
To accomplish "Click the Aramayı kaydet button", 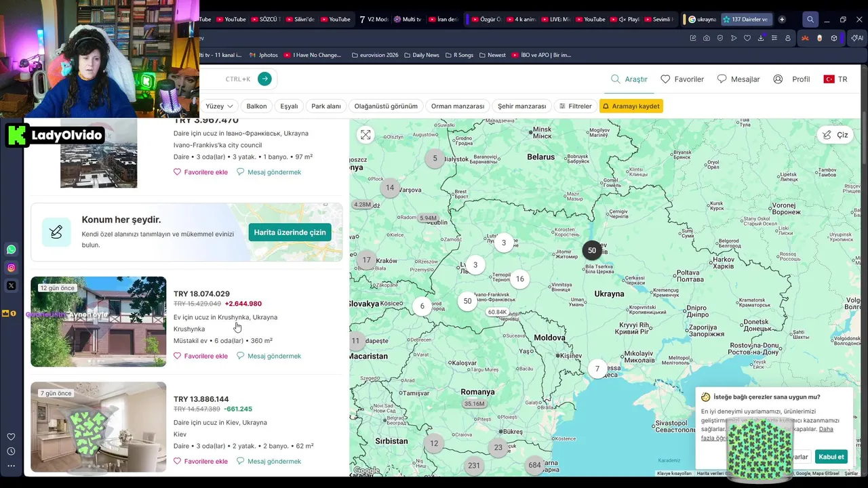I will pos(631,106).
